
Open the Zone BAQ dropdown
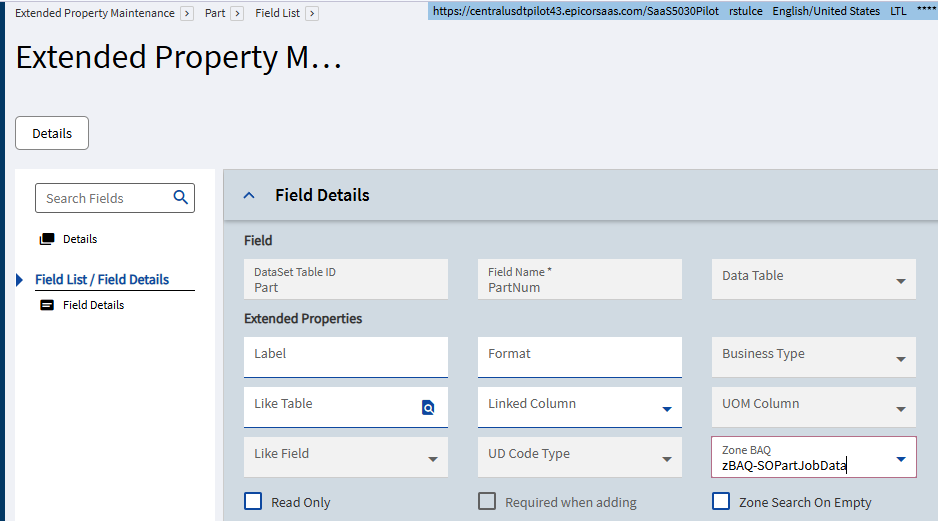tap(900, 459)
